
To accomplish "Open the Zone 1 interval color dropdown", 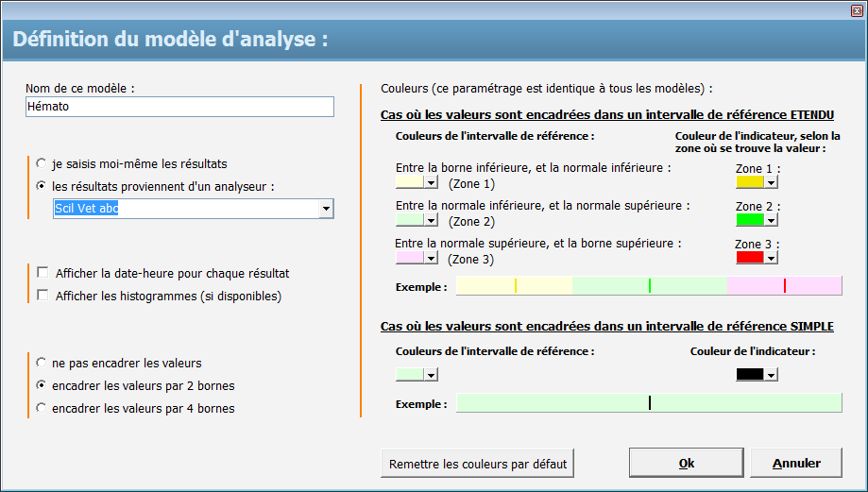I will click(x=431, y=184).
